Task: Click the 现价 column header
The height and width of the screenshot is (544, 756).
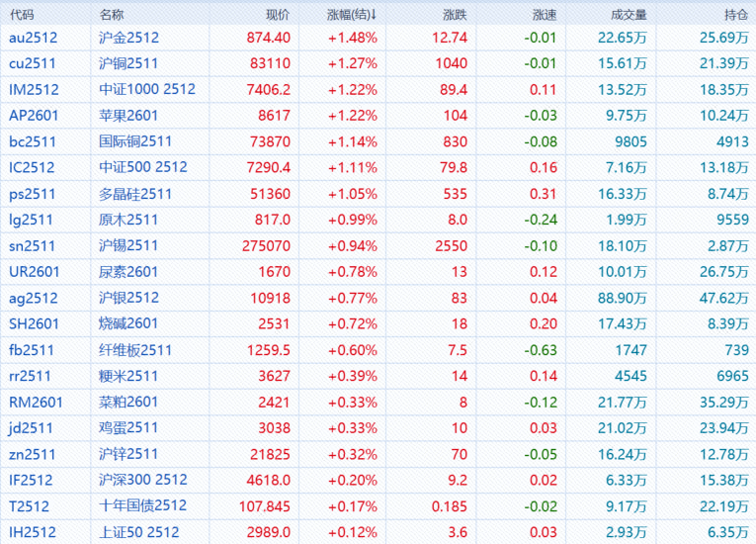Action: pos(278,15)
